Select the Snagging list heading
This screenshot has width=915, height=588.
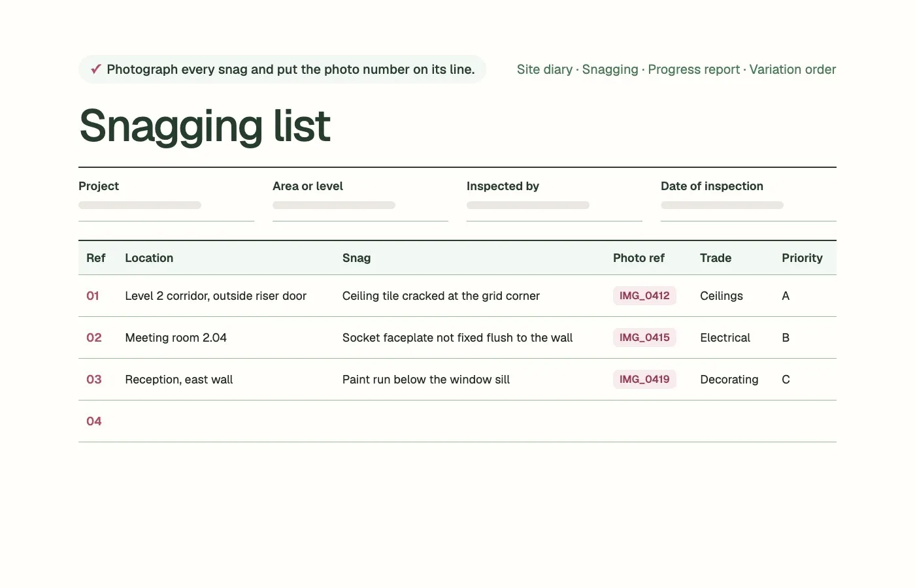coord(205,125)
